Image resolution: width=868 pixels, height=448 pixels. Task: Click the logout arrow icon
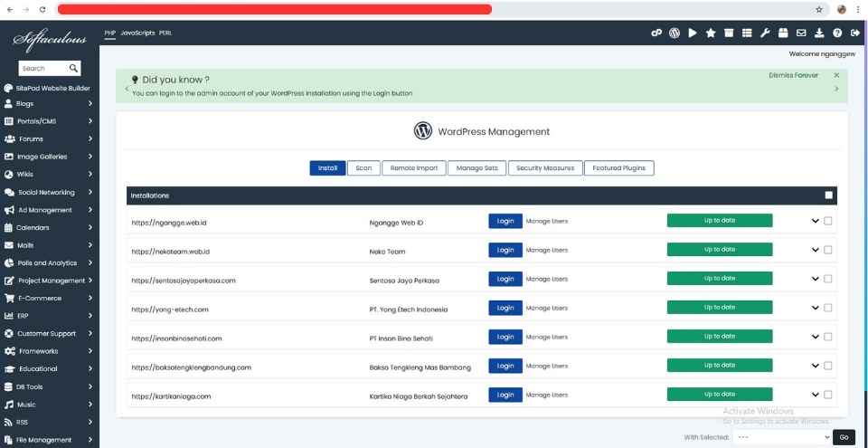coord(855,33)
